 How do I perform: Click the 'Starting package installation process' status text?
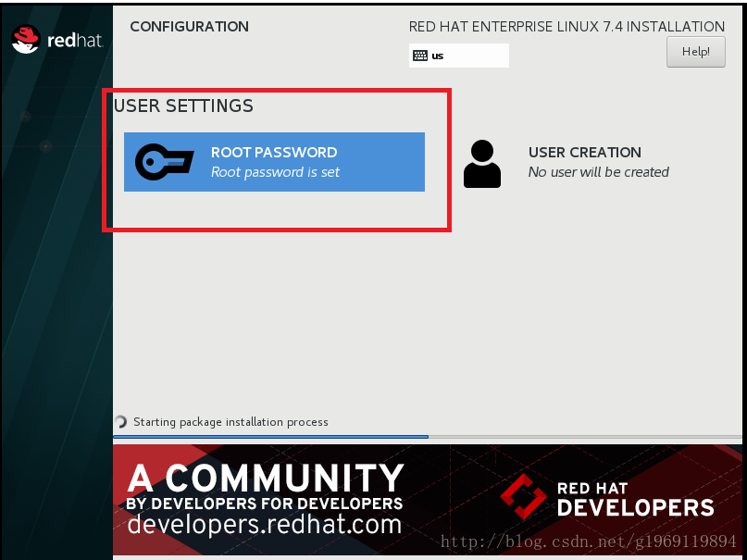(230, 422)
